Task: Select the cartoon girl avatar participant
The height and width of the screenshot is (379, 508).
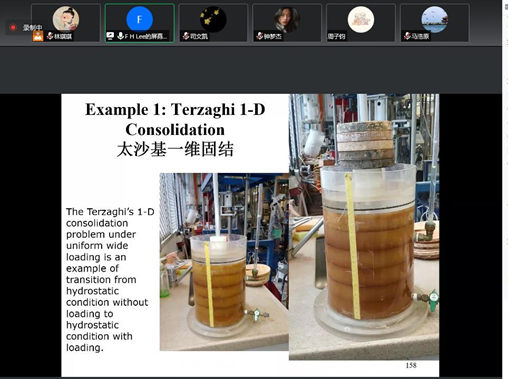Action: [x=66, y=19]
